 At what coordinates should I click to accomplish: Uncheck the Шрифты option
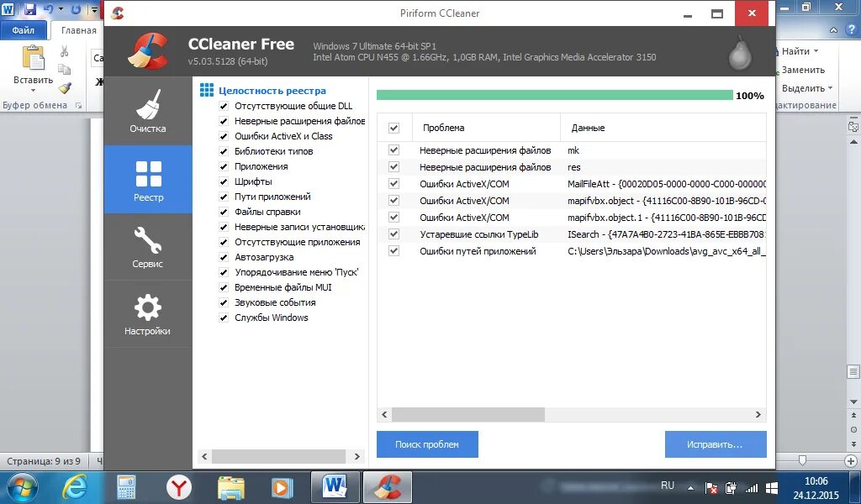pos(224,181)
